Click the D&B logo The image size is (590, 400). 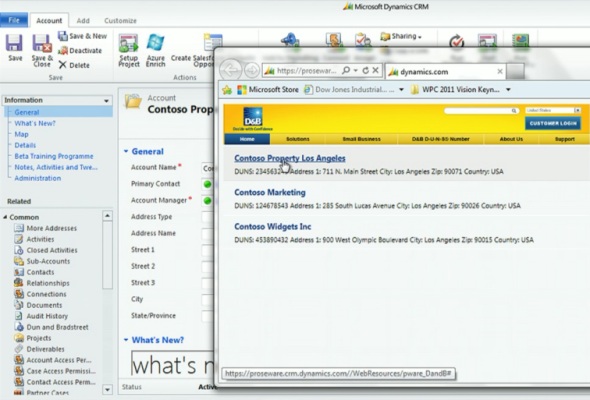coord(252,118)
